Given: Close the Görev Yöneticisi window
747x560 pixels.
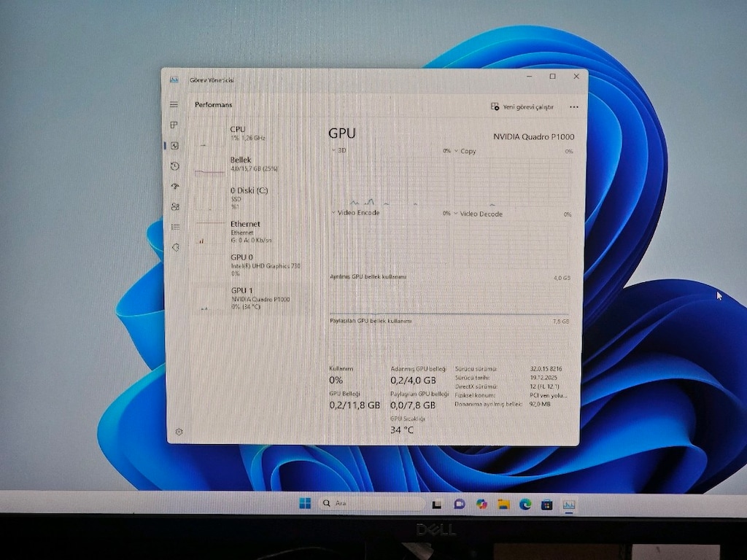Looking at the screenshot, I should (x=576, y=76).
